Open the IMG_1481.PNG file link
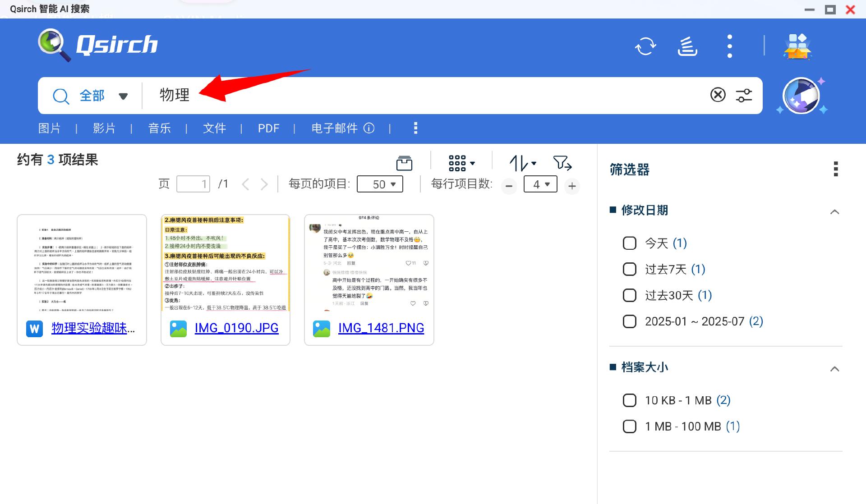Viewport: 866px width, 504px height. tap(381, 328)
